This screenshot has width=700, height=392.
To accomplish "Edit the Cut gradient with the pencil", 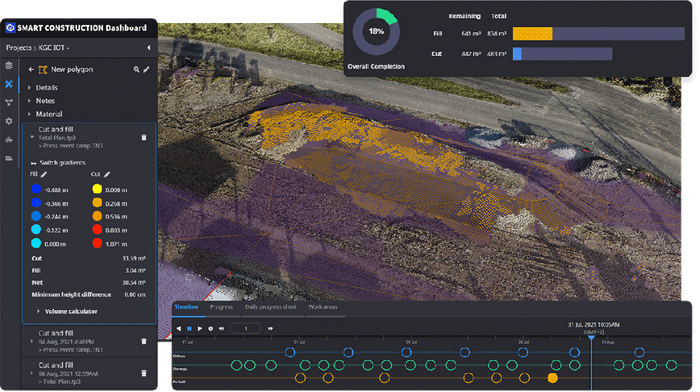I will pyautogui.click(x=107, y=174).
